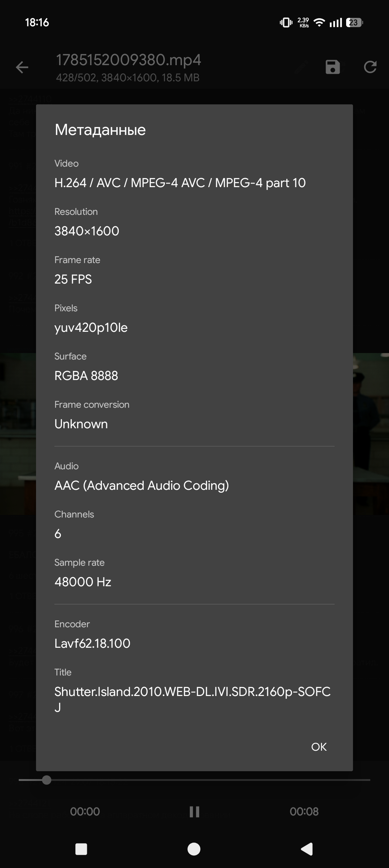Tap the Android home circle button
The width and height of the screenshot is (389, 868).
tap(194, 849)
